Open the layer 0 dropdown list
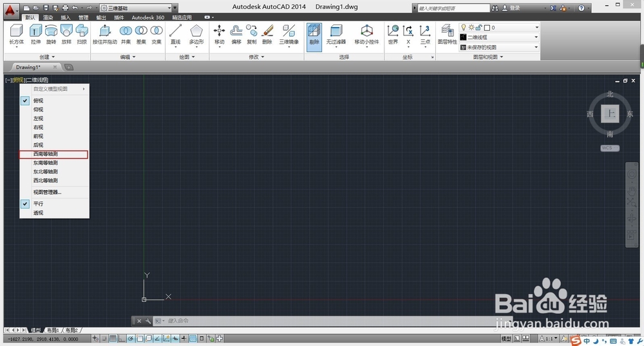644x346 pixels. pyautogui.click(x=536, y=28)
